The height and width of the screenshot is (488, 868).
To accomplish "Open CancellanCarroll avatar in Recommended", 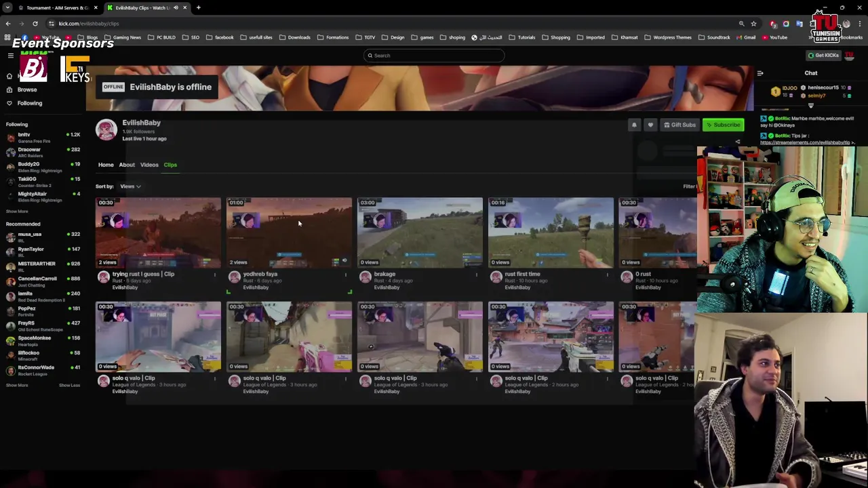I will coord(10,281).
